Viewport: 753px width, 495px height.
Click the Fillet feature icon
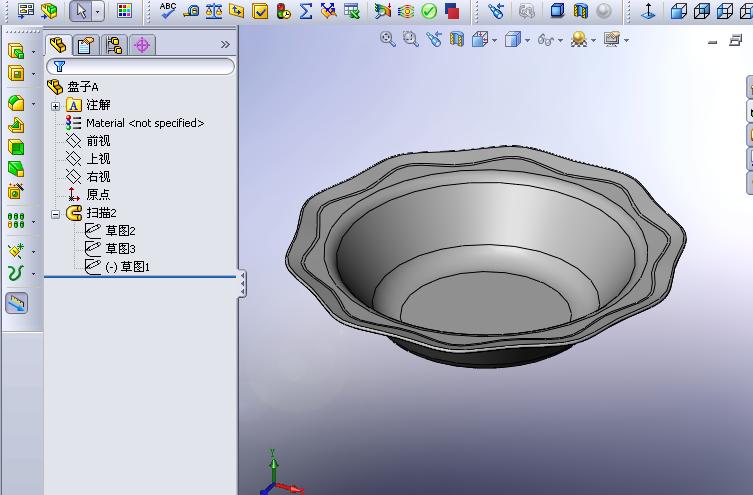pyautogui.click(x=16, y=103)
